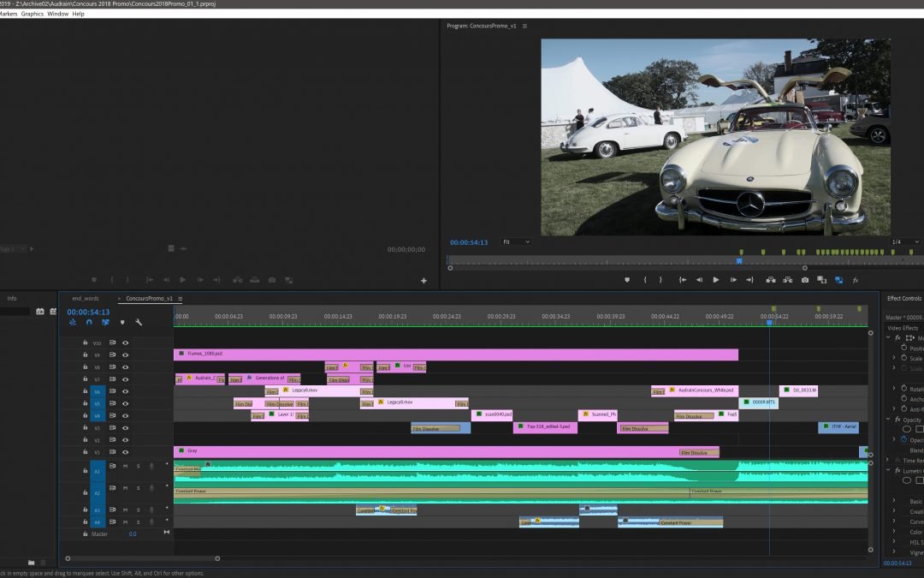Lock track V7 with padlock icon
Screen dimensions: 924x578
pos(85,379)
